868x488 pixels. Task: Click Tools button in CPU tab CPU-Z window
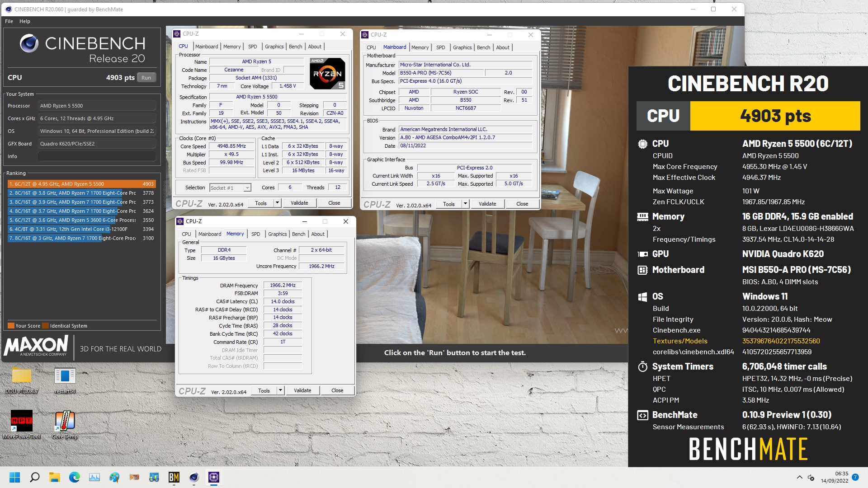tap(261, 203)
